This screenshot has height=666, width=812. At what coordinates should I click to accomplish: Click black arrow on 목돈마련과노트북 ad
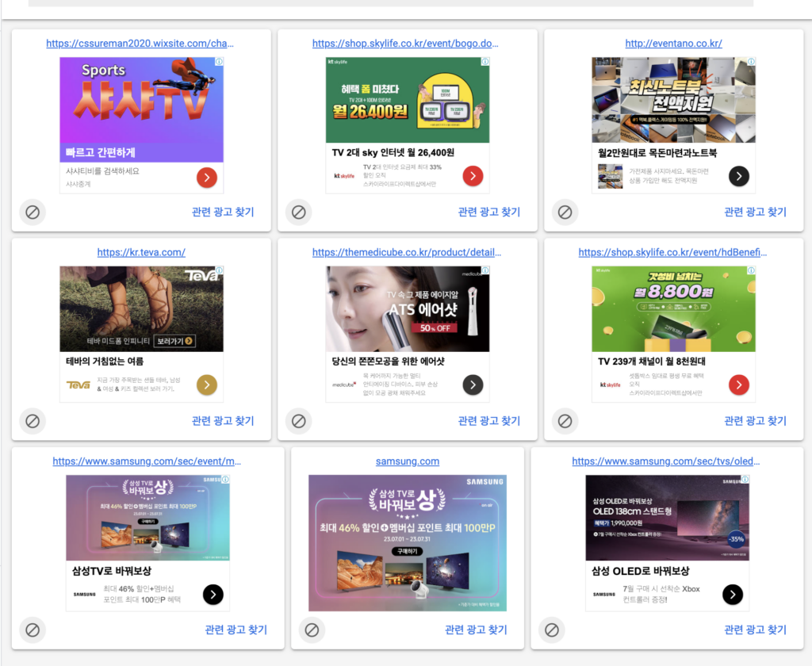tap(739, 176)
